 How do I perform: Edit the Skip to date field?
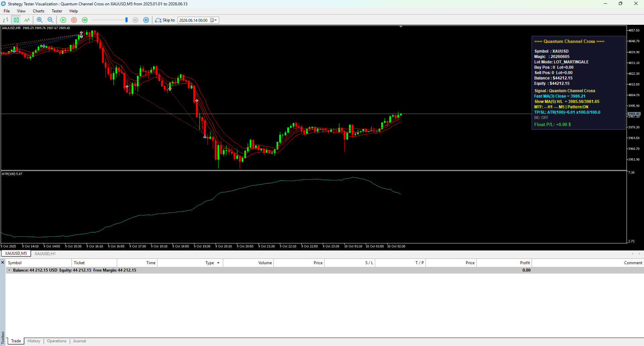pos(194,20)
